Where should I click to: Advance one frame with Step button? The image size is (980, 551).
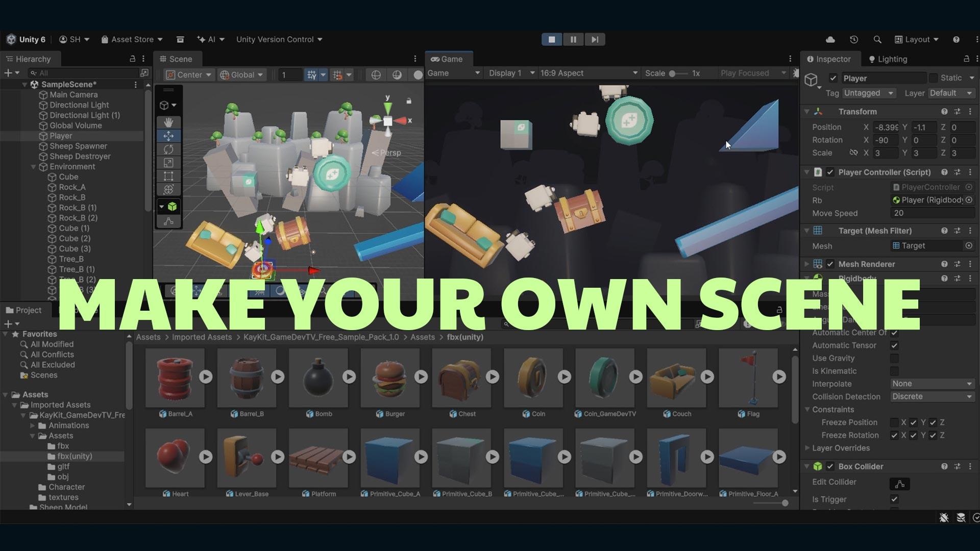pos(595,39)
